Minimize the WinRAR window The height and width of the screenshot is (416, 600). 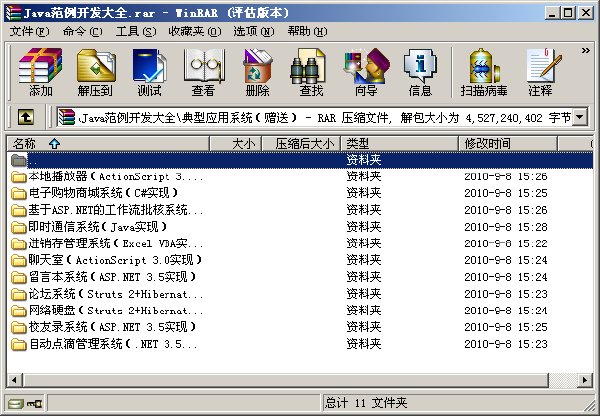[552, 13]
